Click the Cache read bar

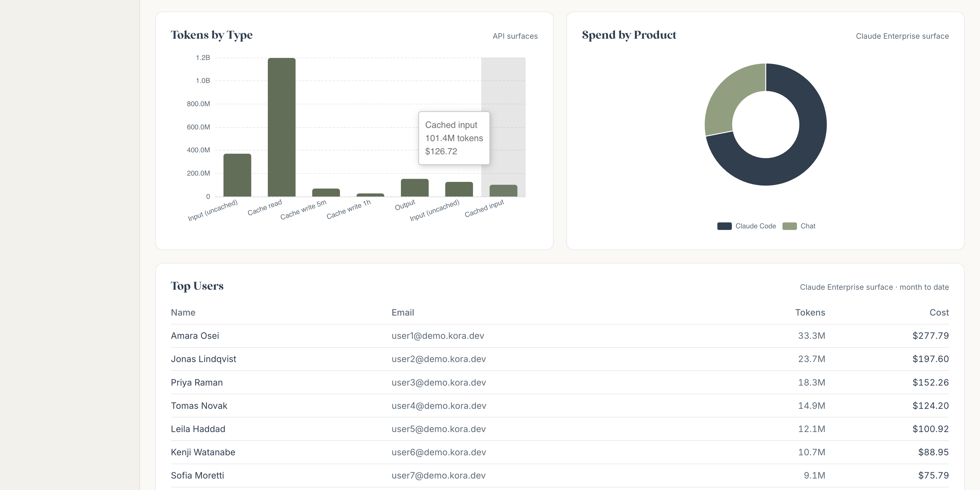(281, 127)
